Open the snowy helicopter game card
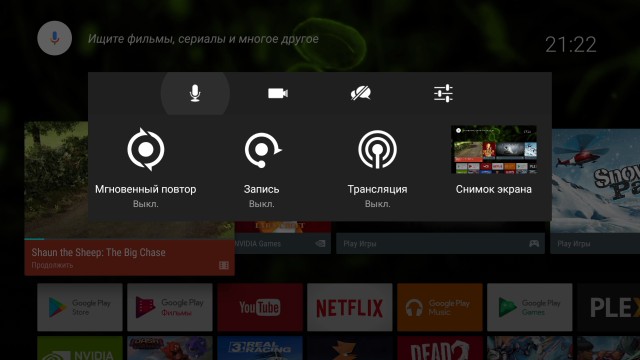 [596, 191]
